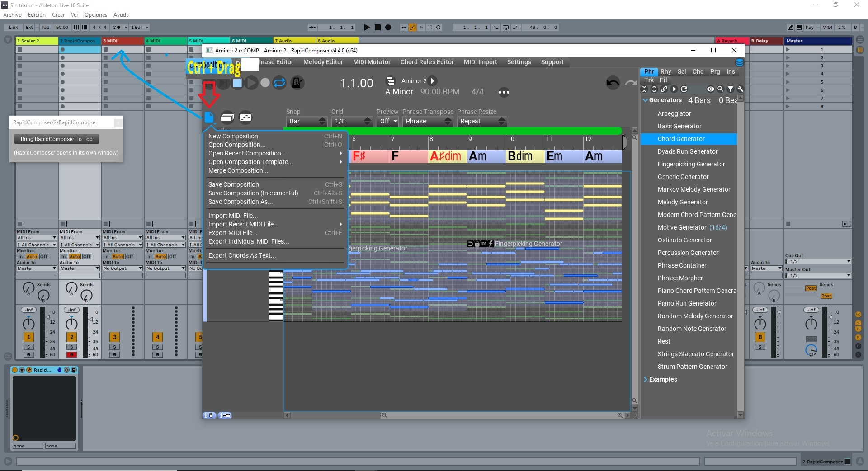The height and width of the screenshot is (471, 868).
Task: Toggle Ableton Key map mode
Action: pos(809,28)
